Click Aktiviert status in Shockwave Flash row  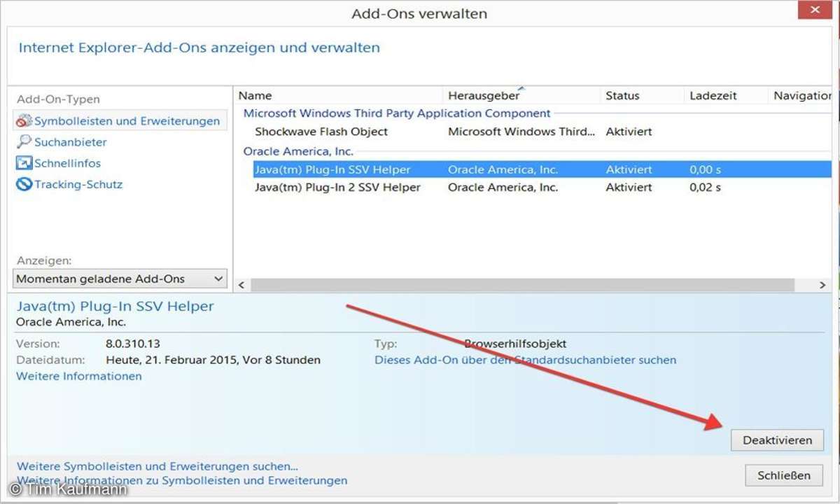coord(629,132)
